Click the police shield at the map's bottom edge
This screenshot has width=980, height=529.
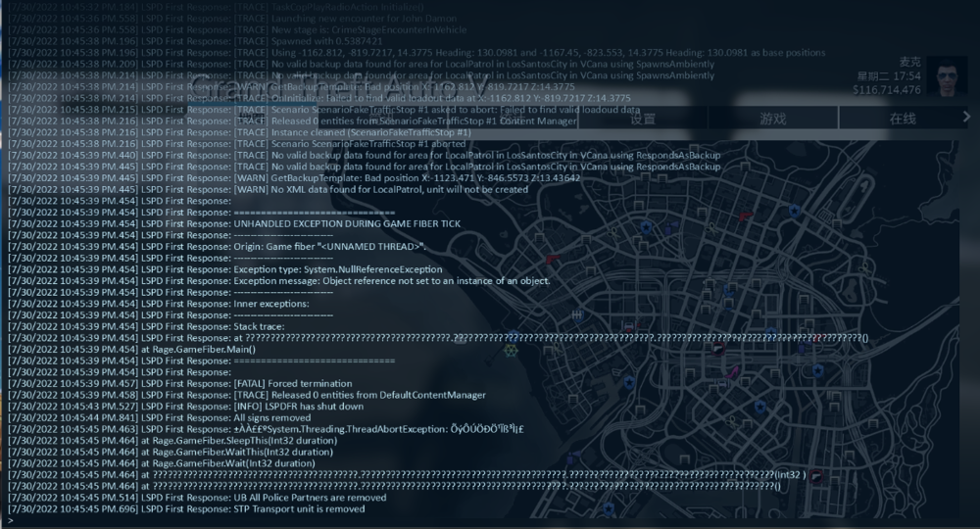point(608,509)
